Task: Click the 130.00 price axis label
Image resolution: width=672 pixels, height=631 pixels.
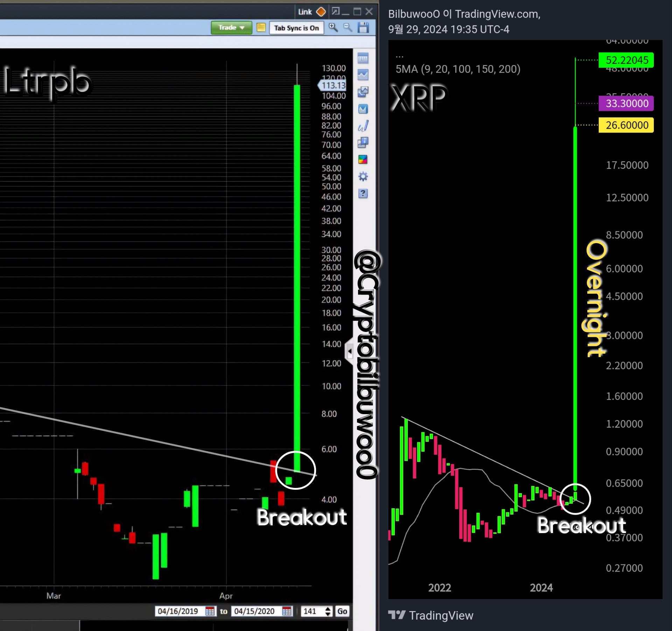Action: pos(334,68)
